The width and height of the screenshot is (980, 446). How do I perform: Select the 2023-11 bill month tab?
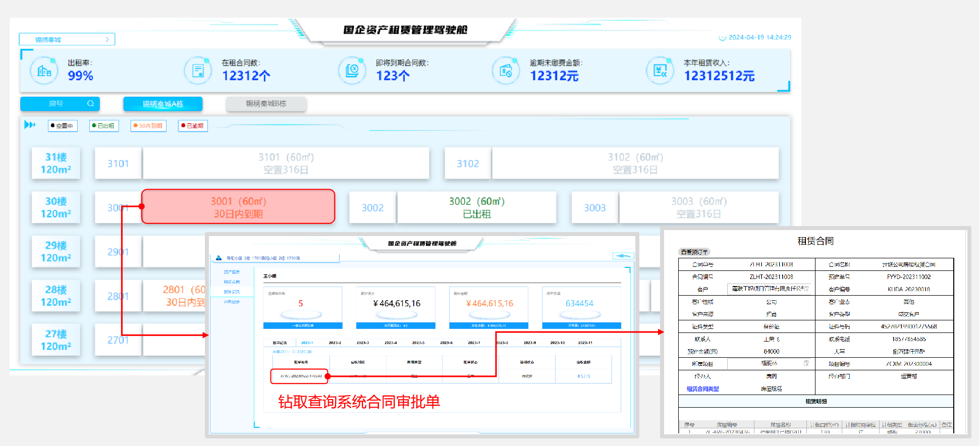[585, 343]
